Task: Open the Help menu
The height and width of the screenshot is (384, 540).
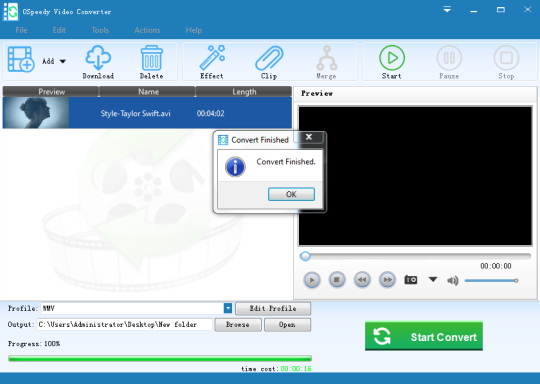Action: point(194,30)
